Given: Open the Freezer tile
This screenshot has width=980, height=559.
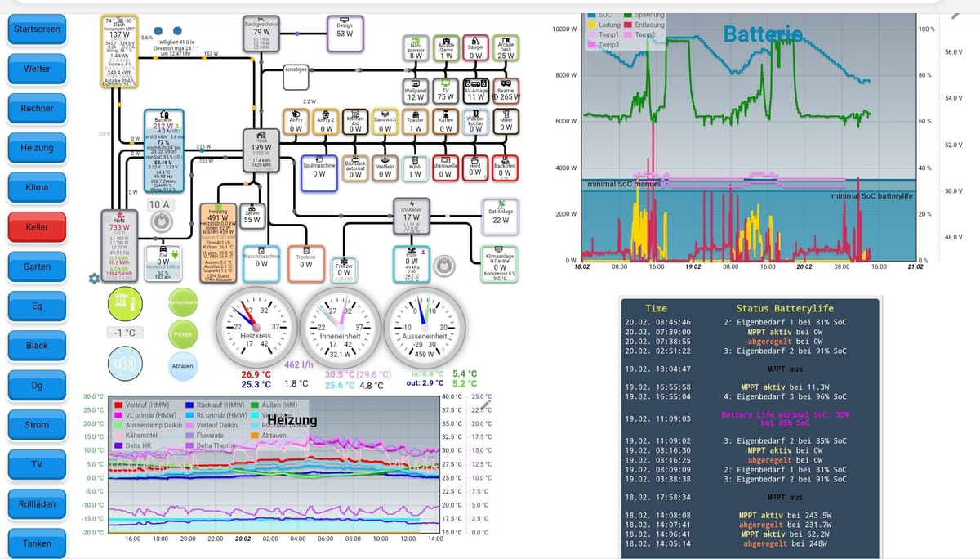Looking at the screenshot, I should click(x=345, y=268).
